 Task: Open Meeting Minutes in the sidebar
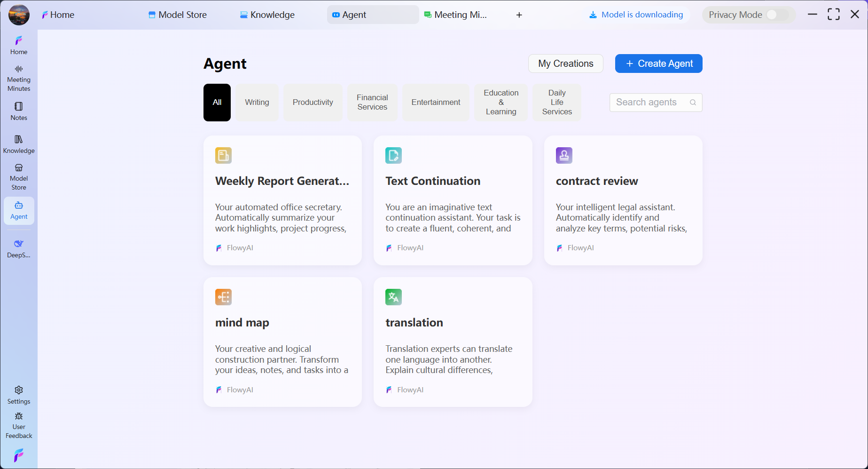click(x=19, y=78)
